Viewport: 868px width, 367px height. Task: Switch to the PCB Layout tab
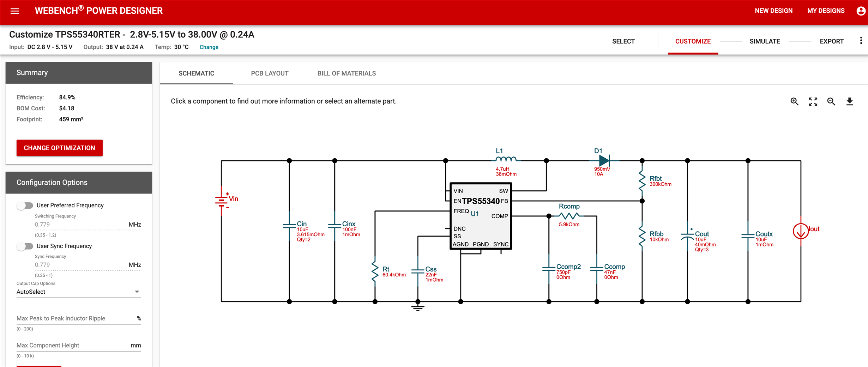point(270,73)
